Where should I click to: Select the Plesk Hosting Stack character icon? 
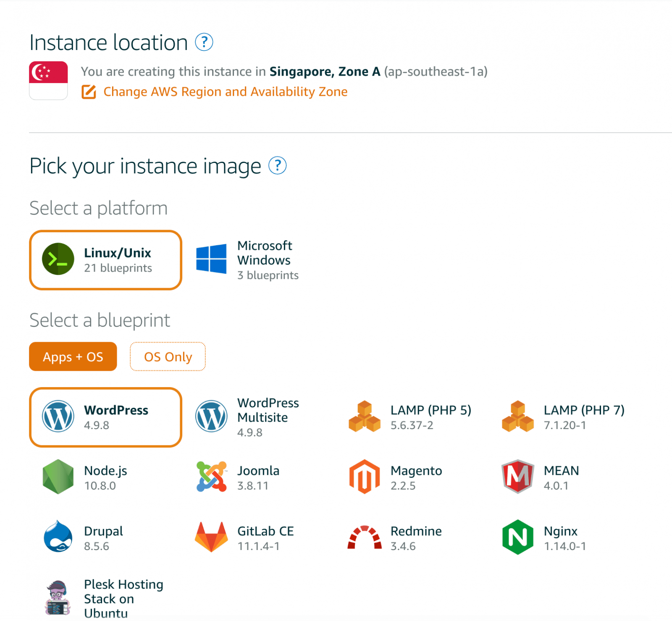(58, 598)
